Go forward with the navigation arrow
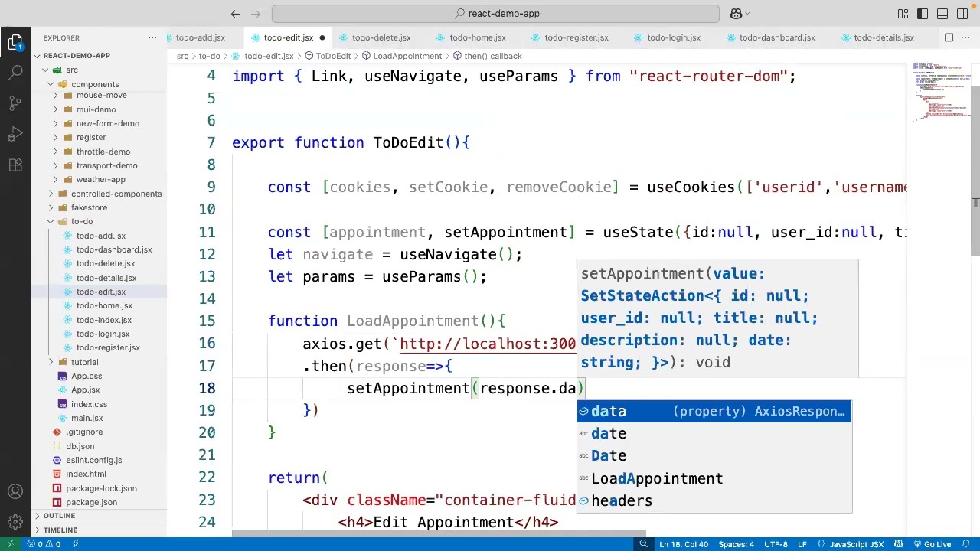This screenshot has height=551, width=980. coord(256,14)
